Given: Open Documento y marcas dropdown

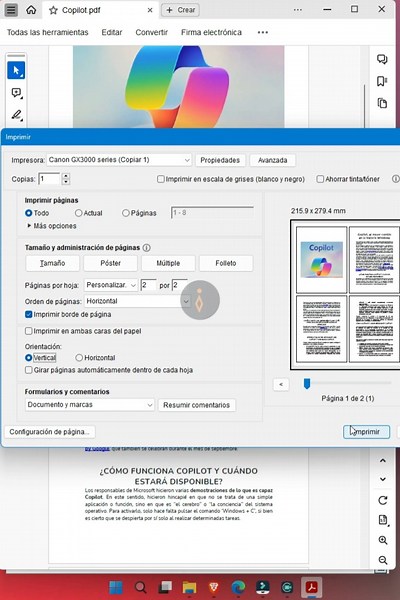Looking at the screenshot, I should tap(90, 405).
